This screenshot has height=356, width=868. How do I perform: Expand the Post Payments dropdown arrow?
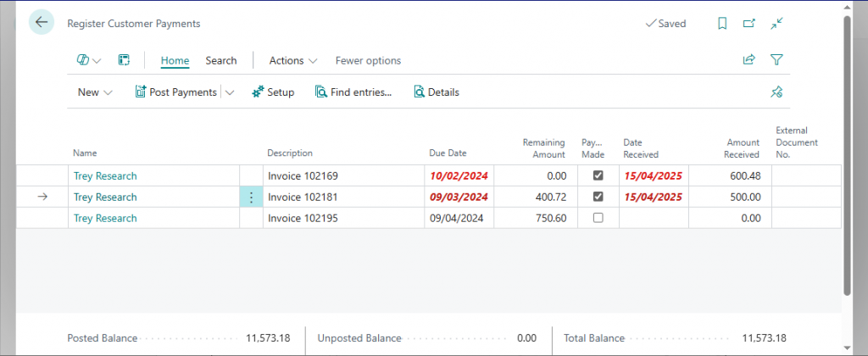(230, 92)
